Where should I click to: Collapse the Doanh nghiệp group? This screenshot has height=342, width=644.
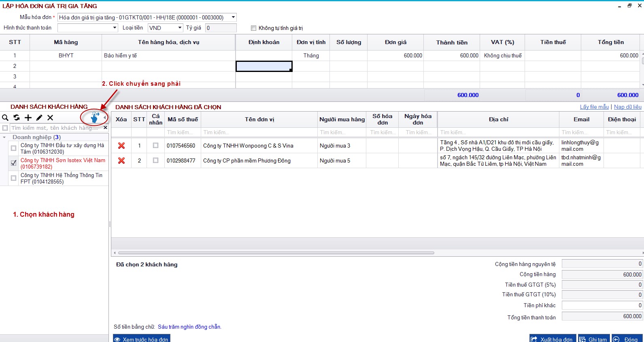point(4,137)
